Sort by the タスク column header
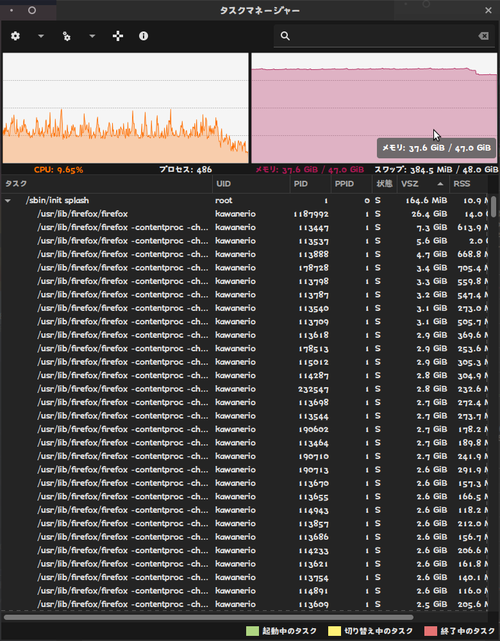The width and height of the screenshot is (500, 641). click(x=107, y=184)
